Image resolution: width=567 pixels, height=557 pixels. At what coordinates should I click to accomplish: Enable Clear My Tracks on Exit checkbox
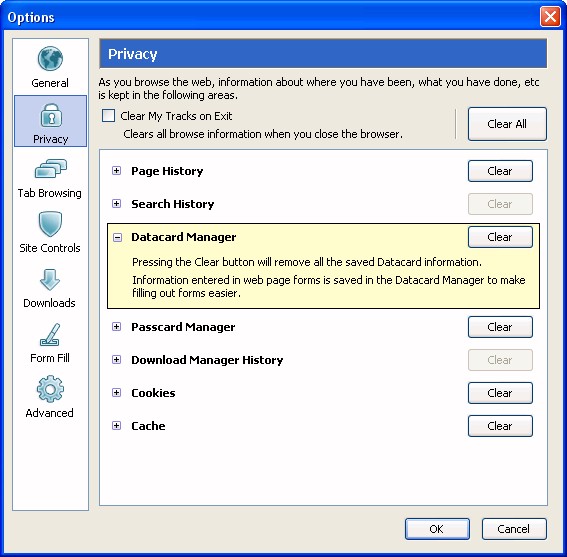click(108, 116)
